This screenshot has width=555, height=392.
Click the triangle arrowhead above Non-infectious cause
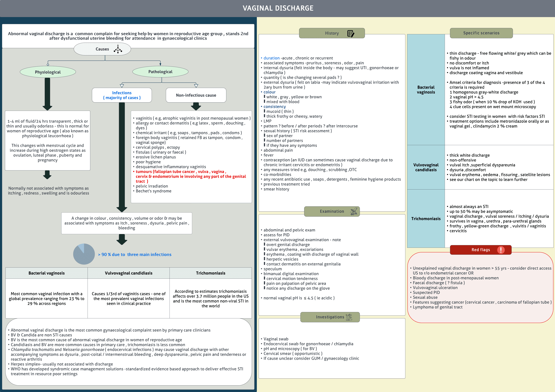pos(196,86)
